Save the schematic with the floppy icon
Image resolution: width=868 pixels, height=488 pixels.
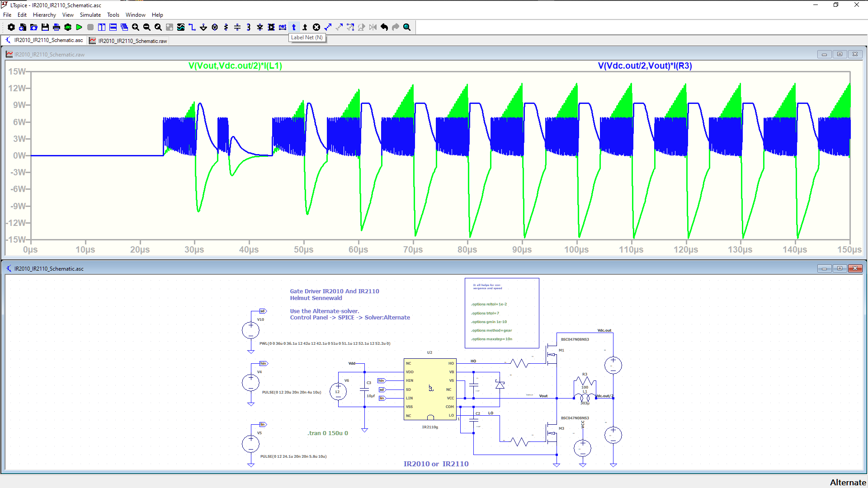45,27
